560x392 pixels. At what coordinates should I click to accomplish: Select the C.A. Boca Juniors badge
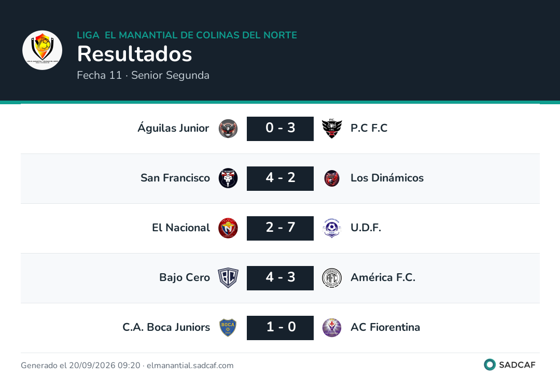[228, 328]
